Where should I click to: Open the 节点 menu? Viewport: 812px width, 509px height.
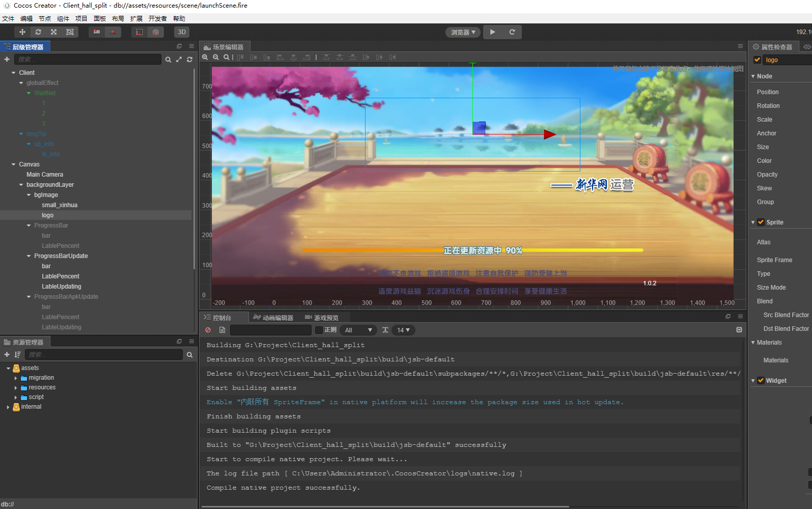pyautogui.click(x=45, y=18)
